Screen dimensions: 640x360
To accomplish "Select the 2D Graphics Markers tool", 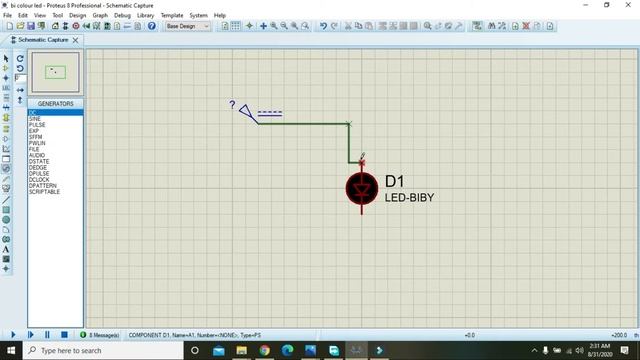I will [6, 269].
